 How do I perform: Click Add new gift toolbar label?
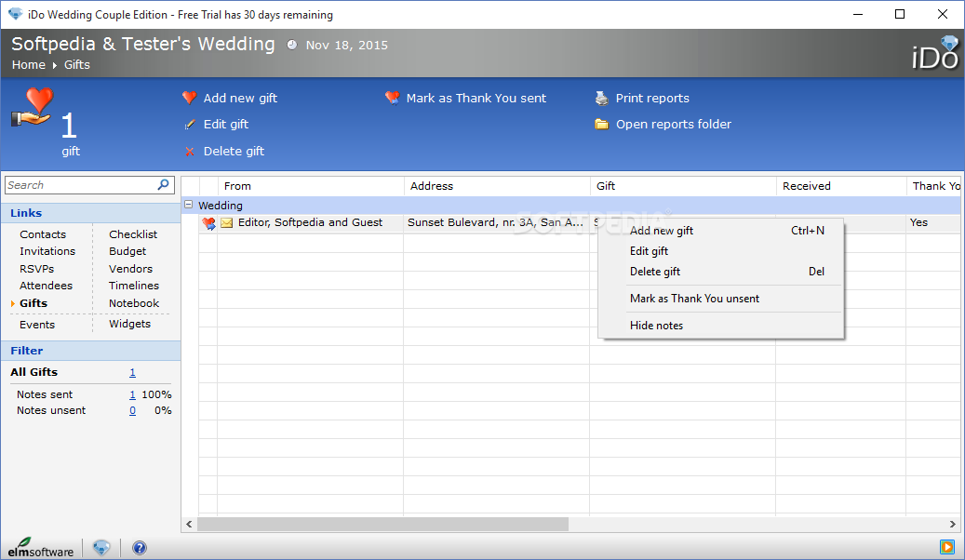pyautogui.click(x=240, y=99)
